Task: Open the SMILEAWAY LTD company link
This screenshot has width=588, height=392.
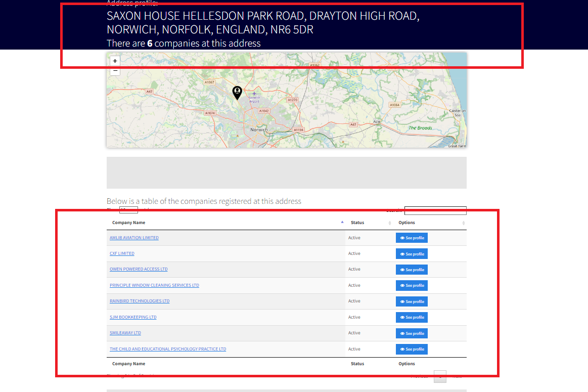Action: pos(125,333)
